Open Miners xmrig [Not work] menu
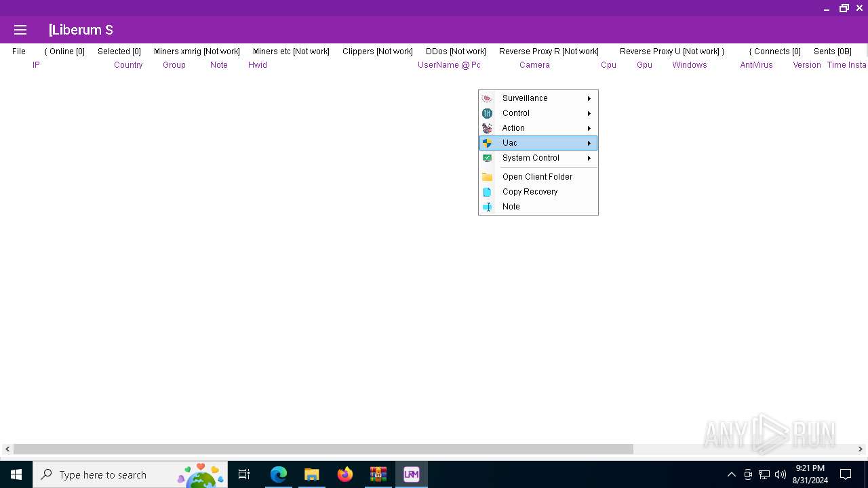Viewport: 868px width, 488px height. click(x=197, y=52)
